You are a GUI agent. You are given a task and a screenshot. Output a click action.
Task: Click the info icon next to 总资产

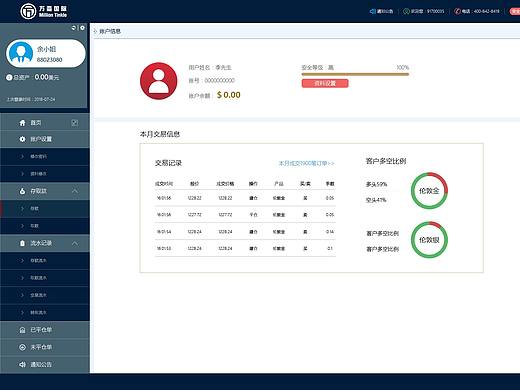[9, 77]
